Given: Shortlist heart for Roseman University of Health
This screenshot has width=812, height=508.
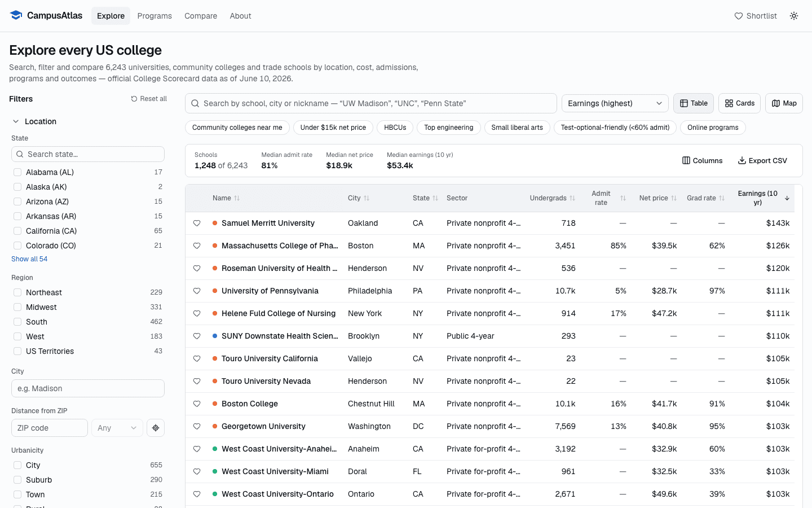Looking at the screenshot, I should coord(197,268).
